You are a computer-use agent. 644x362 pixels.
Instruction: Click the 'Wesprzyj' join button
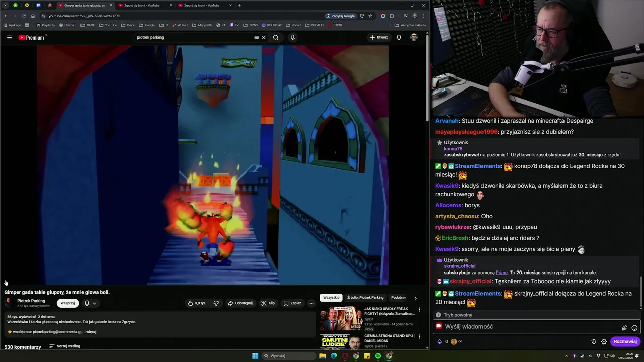[x=68, y=303]
